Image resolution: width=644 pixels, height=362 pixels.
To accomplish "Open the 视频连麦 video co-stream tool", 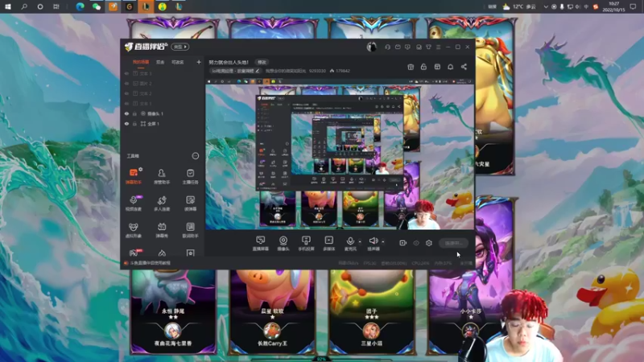I will 134,203.
